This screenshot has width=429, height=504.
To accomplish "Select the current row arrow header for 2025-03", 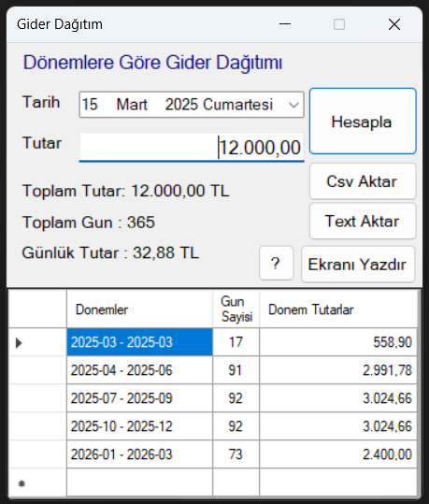I will click(x=37, y=342).
